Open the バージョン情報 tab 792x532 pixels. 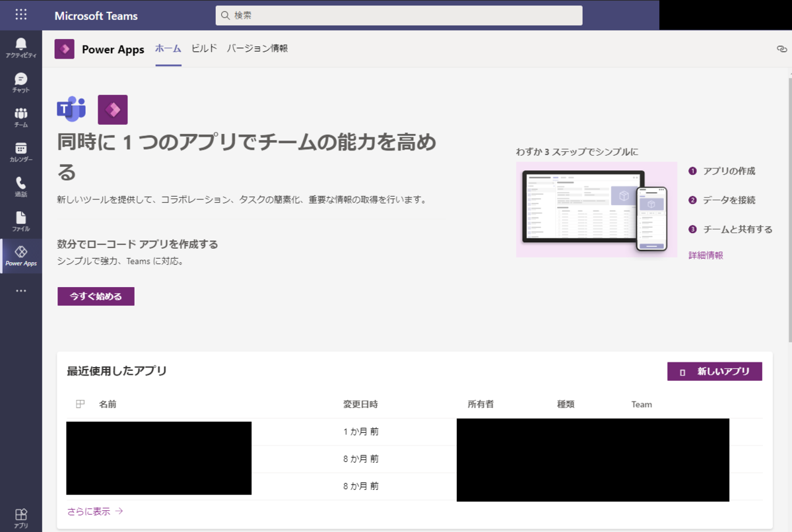coord(257,48)
